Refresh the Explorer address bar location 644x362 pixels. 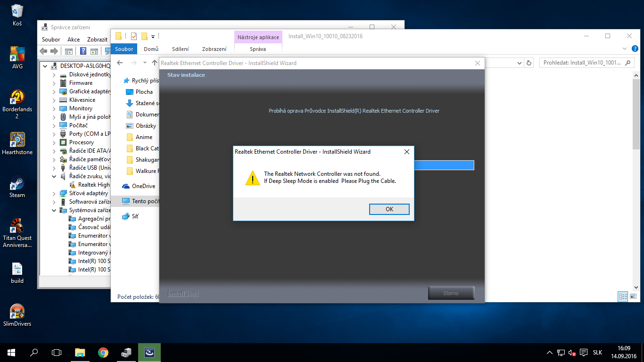(529, 63)
